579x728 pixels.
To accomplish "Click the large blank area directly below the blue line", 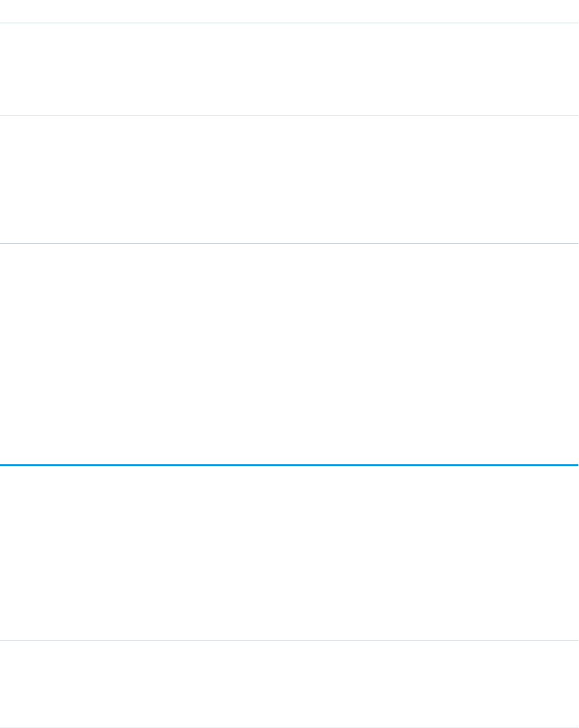I will coord(289,552).
